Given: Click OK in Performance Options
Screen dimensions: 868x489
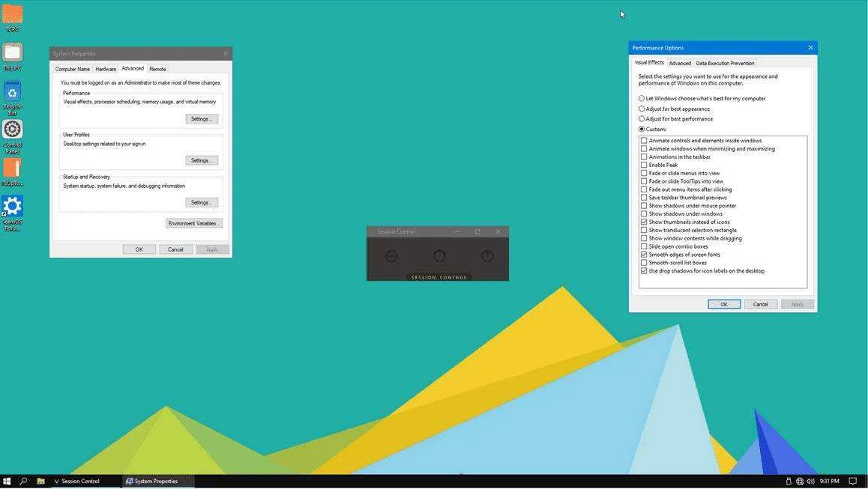Looking at the screenshot, I should 724,304.
